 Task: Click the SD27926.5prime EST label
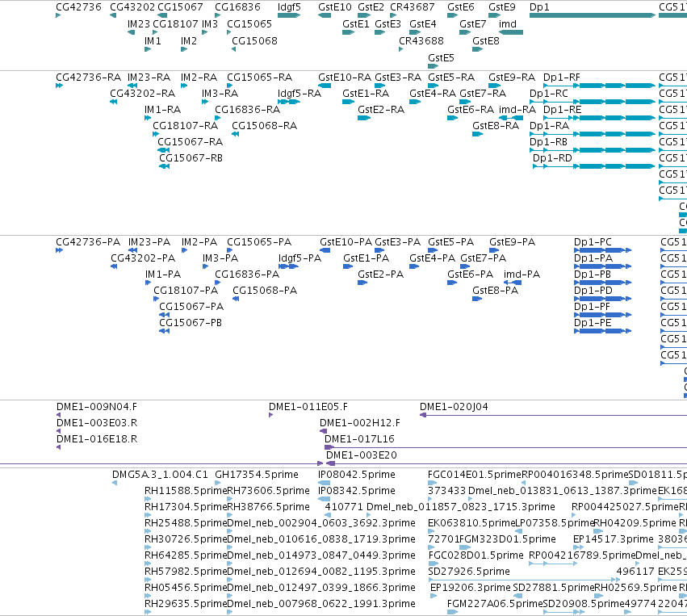(x=469, y=572)
